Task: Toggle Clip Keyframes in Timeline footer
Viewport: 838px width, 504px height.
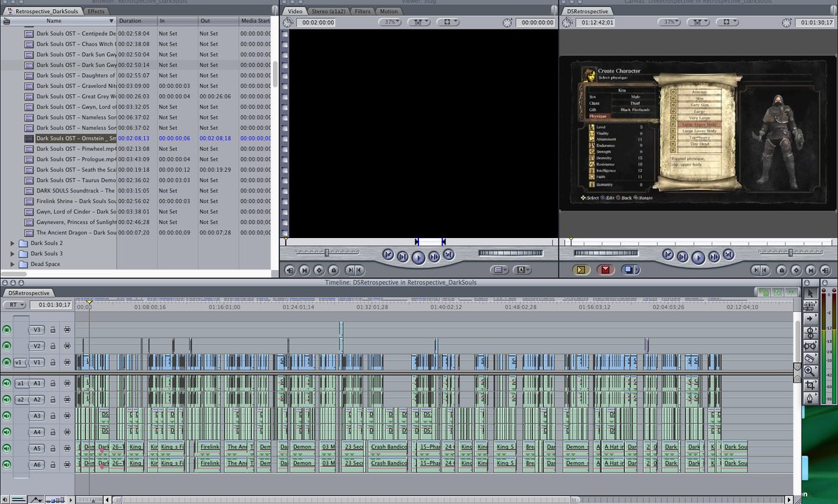Action: point(17,499)
